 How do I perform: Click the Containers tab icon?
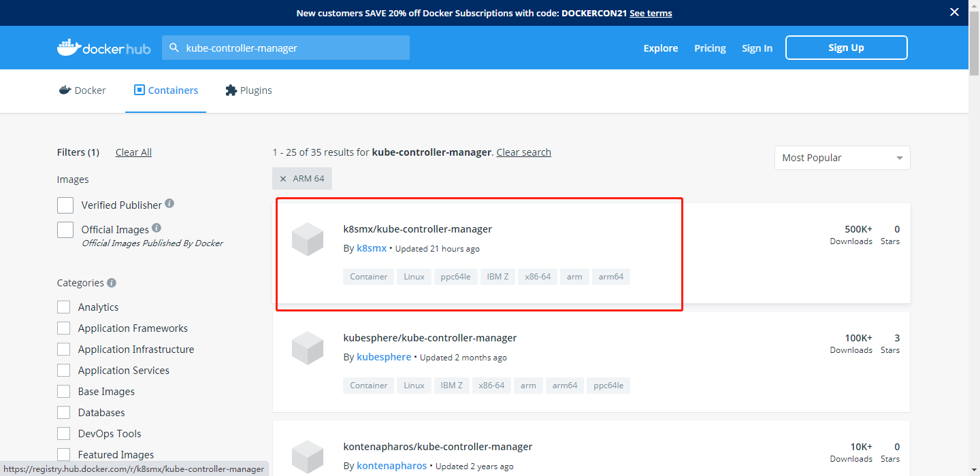(x=140, y=90)
